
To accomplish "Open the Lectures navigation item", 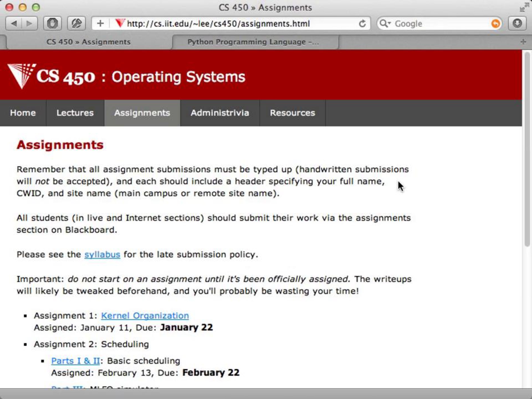I will pos(75,113).
